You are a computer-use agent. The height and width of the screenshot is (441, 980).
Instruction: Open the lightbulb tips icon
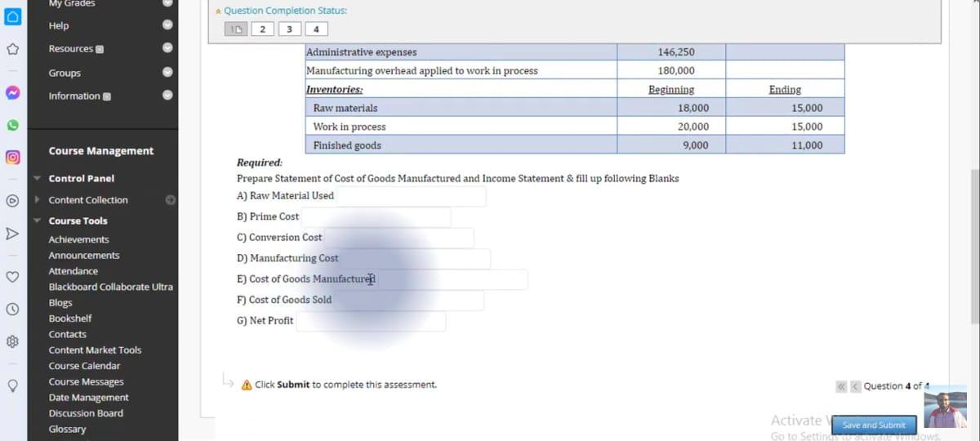12,386
